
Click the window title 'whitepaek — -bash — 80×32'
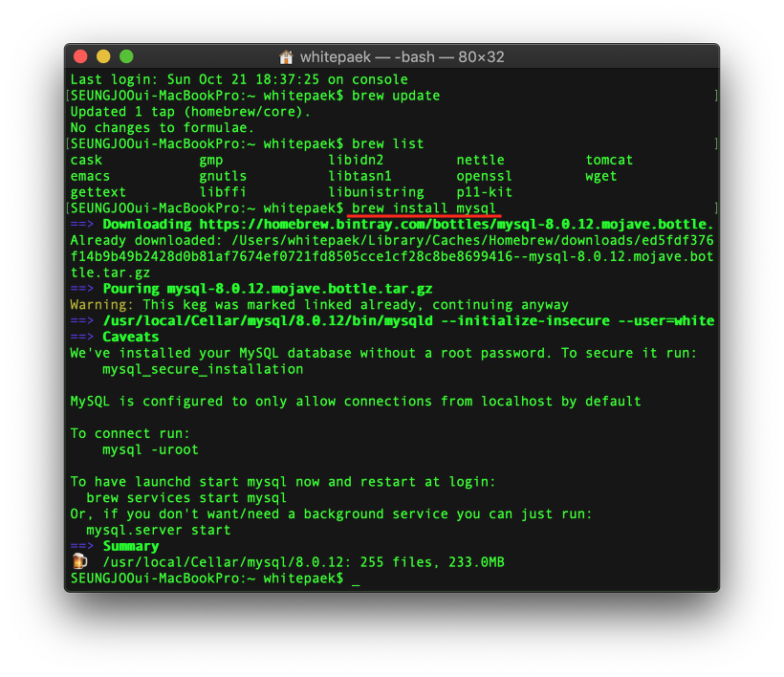click(x=402, y=57)
